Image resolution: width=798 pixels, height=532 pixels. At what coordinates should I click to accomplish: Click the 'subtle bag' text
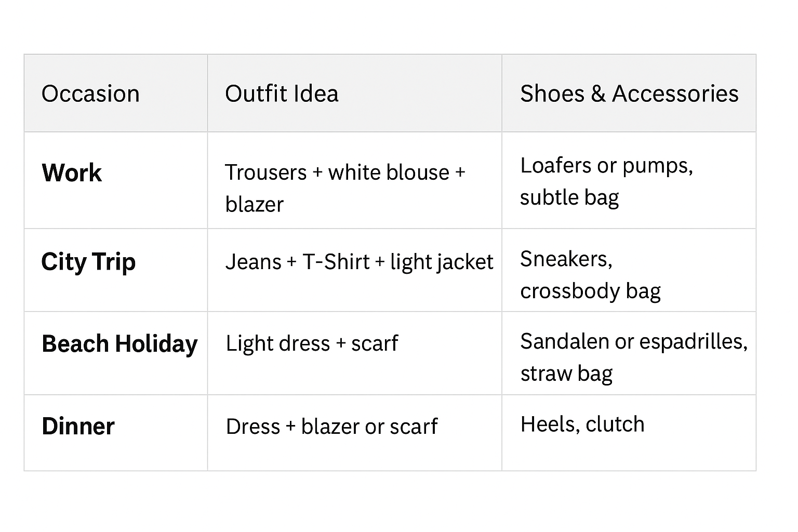click(x=569, y=197)
